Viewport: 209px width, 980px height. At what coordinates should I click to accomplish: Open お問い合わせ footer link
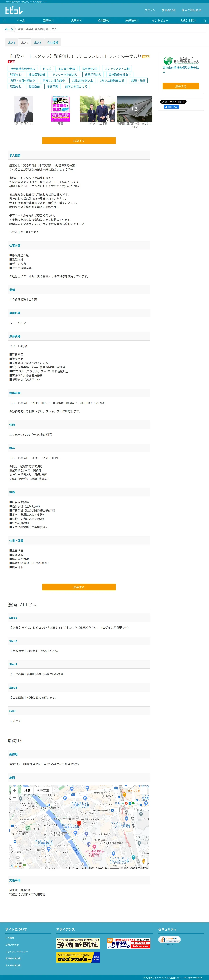[x=12, y=945]
